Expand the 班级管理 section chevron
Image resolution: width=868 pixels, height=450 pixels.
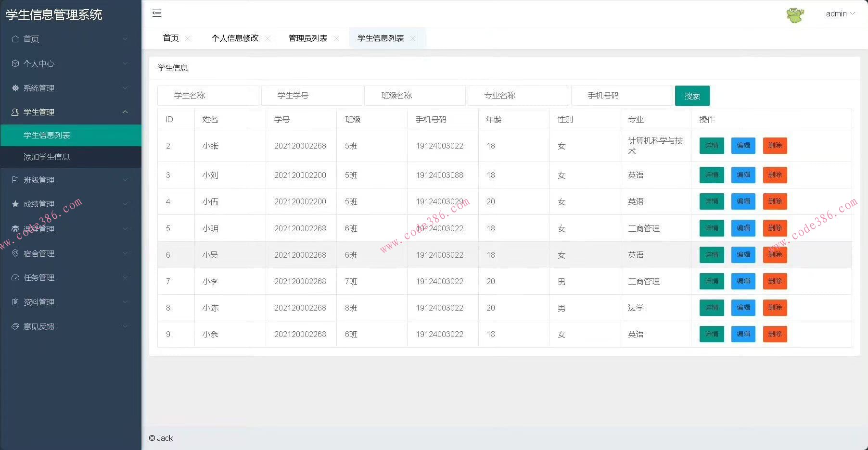coord(126,179)
